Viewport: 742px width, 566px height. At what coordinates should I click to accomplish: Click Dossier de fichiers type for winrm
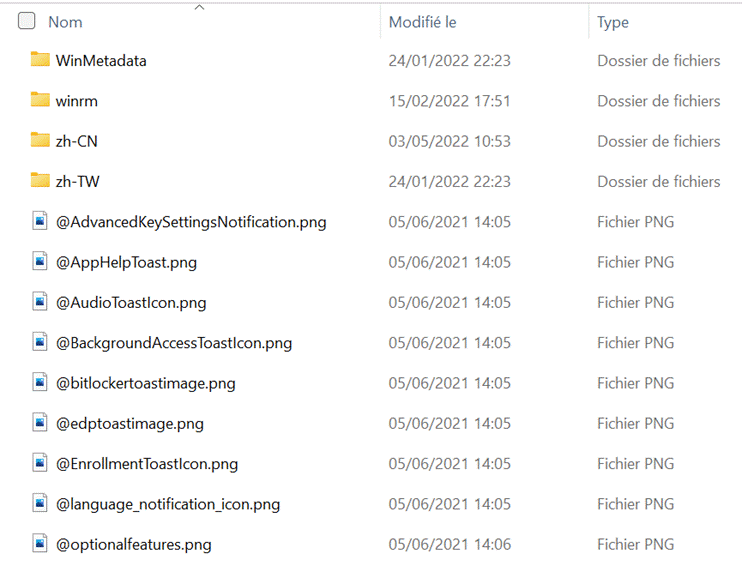tap(659, 101)
